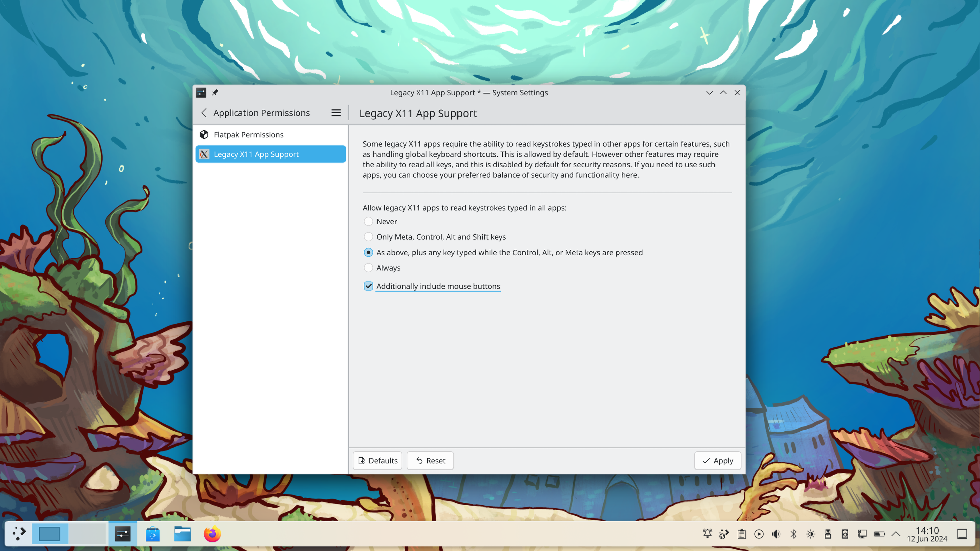This screenshot has width=980, height=551.
Task: Open the application launcher
Action: tap(19, 534)
